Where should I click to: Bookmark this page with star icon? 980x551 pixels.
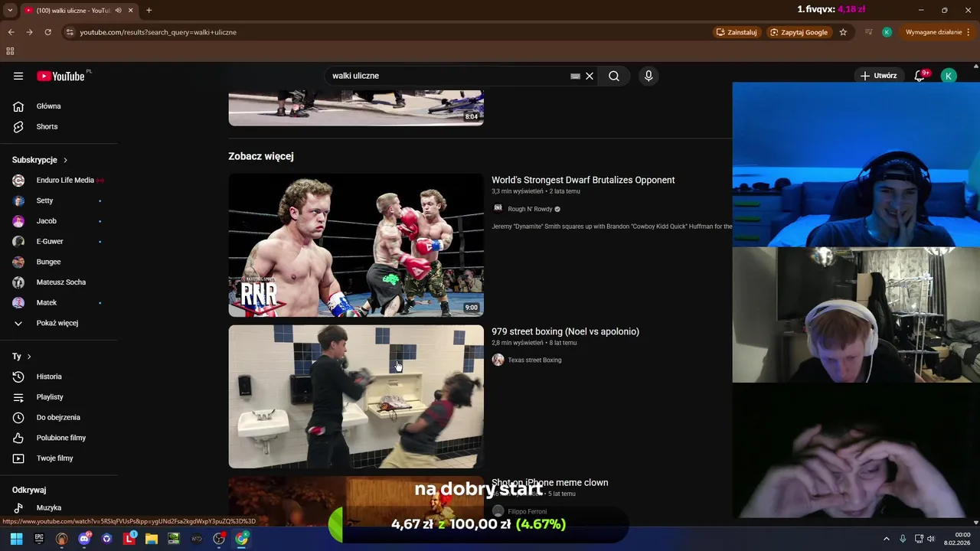(x=843, y=32)
